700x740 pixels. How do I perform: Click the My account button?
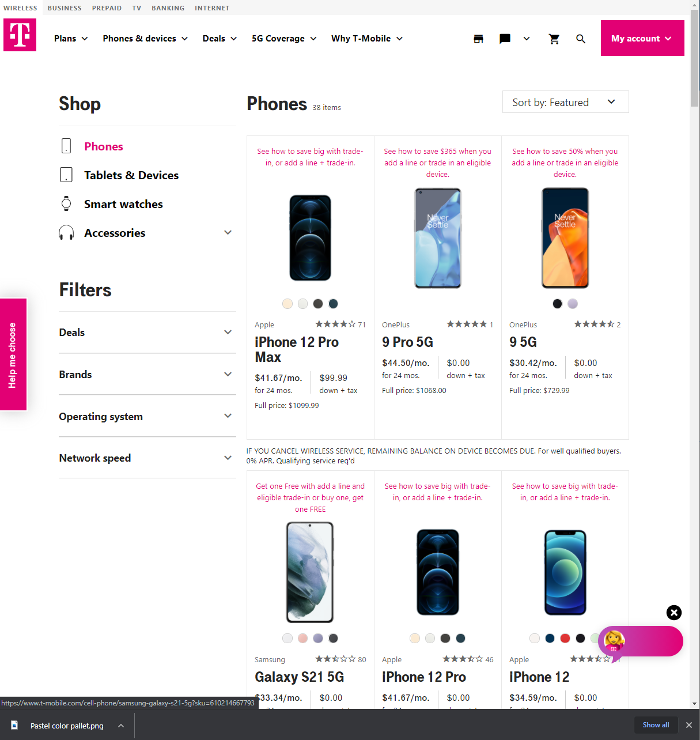pos(642,38)
